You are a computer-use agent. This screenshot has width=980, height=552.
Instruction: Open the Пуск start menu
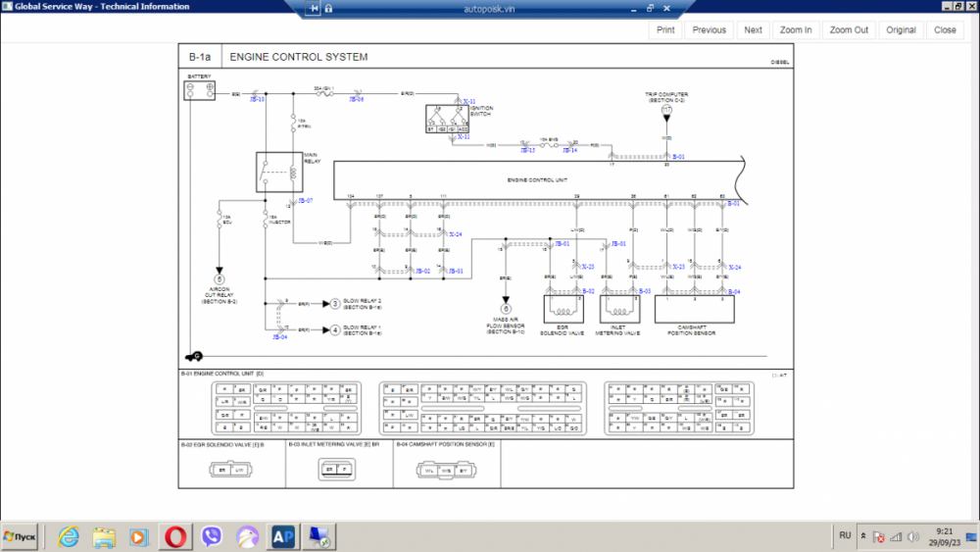22,536
